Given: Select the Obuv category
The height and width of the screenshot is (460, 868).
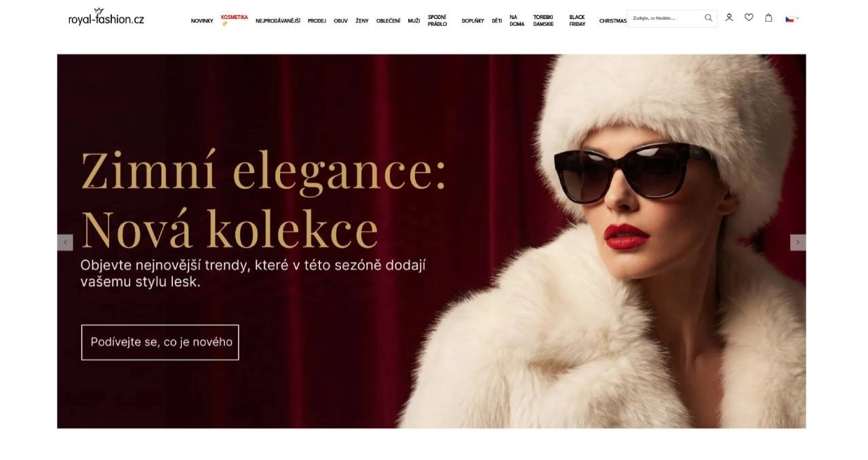Looking at the screenshot, I should tap(340, 21).
